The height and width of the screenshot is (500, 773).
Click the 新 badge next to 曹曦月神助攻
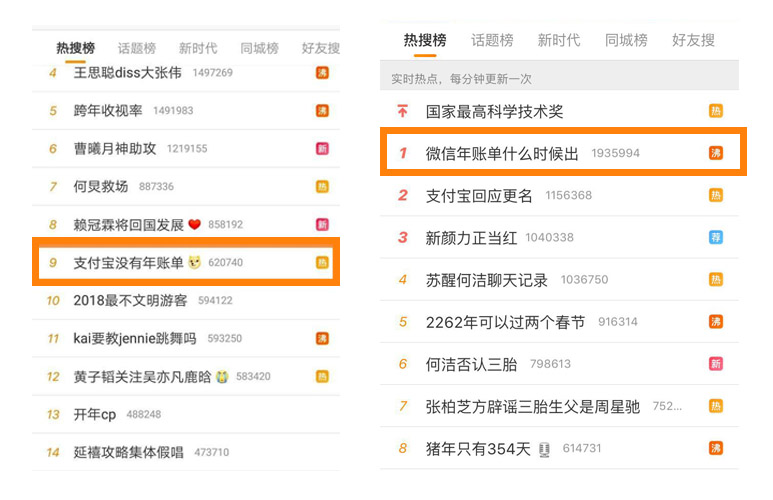point(322,148)
